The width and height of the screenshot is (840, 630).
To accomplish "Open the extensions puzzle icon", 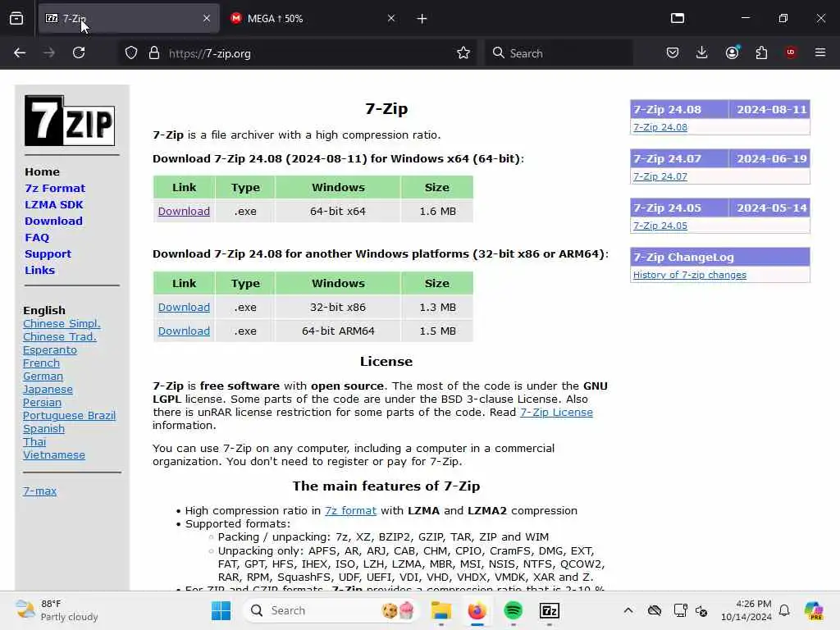I will coord(761,52).
